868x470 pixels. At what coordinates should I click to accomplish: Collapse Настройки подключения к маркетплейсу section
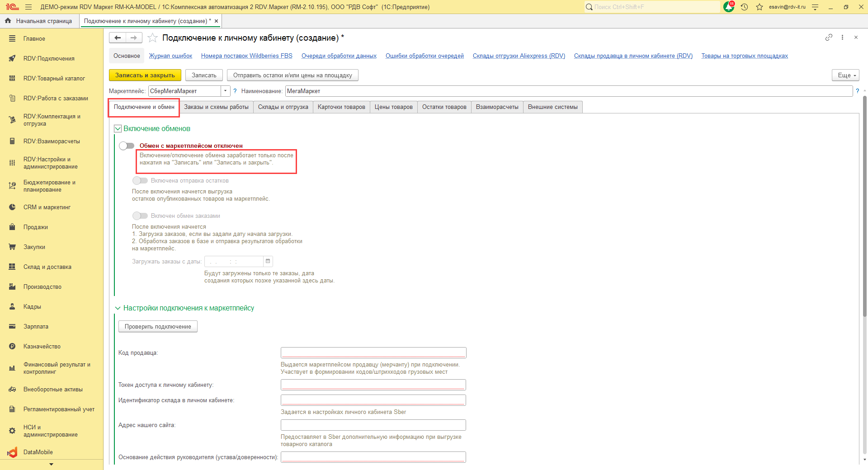point(118,308)
